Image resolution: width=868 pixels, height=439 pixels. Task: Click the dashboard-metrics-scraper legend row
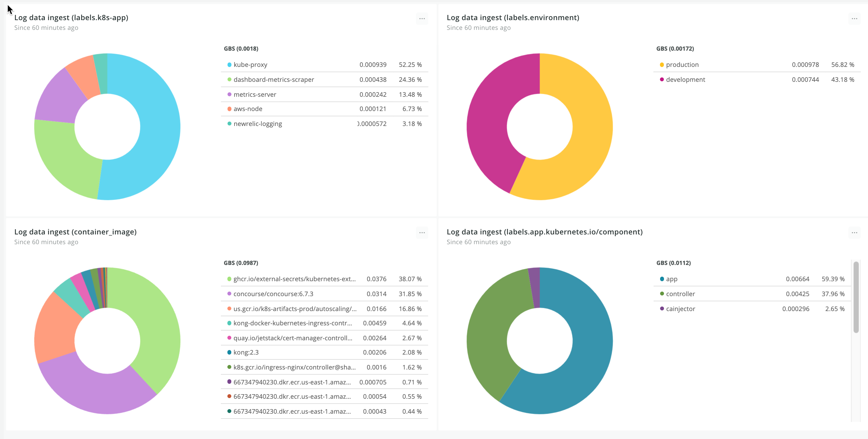[x=274, y=80]
